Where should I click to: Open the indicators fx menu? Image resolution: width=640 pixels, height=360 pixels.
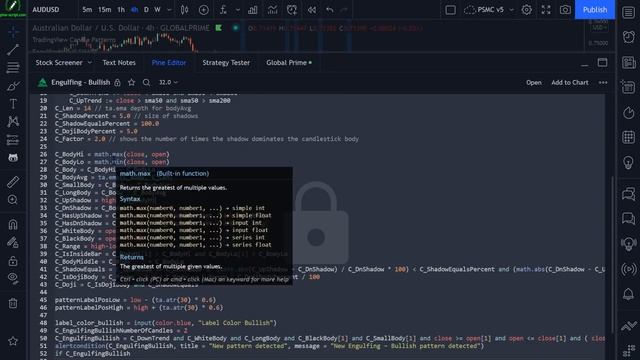223,9
